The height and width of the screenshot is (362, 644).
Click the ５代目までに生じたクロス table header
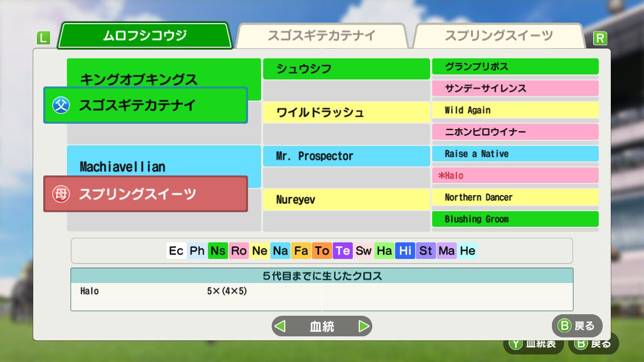point(322,276)
